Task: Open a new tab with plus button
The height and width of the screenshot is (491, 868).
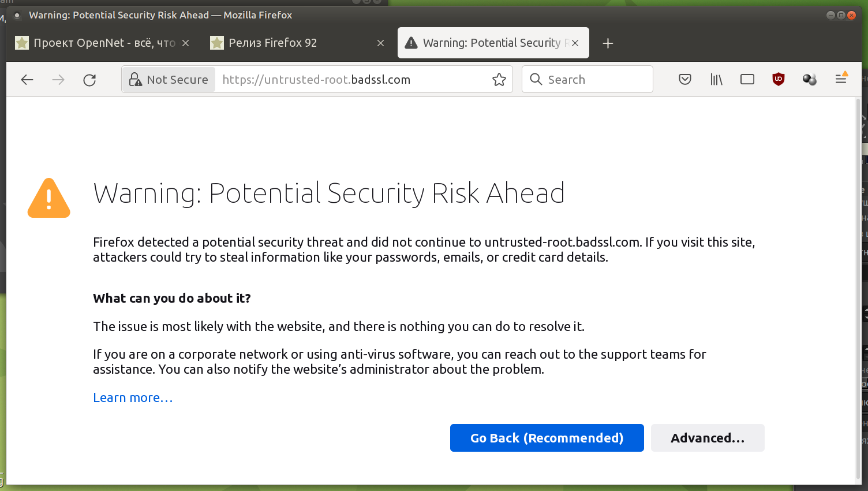Action: [608, 43]
